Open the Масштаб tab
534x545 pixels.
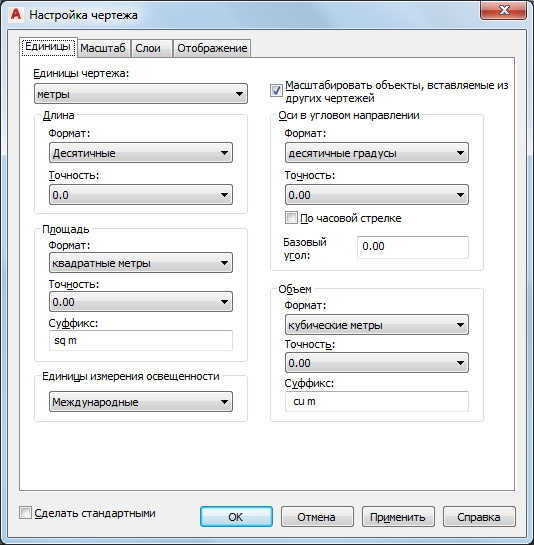tap(103, 48)
